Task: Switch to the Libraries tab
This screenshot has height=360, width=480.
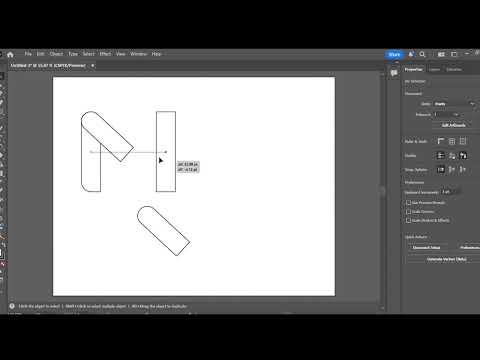Action: click(454, 69)
